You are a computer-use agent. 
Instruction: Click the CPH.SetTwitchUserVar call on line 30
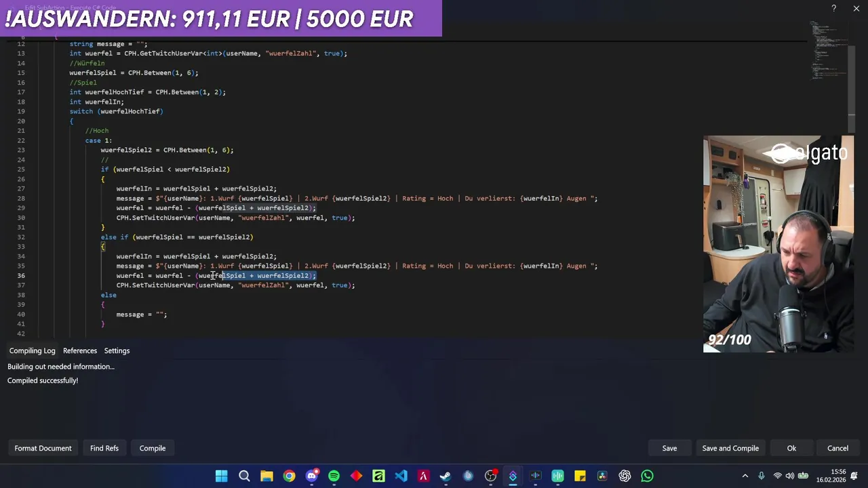click(236, 218)
